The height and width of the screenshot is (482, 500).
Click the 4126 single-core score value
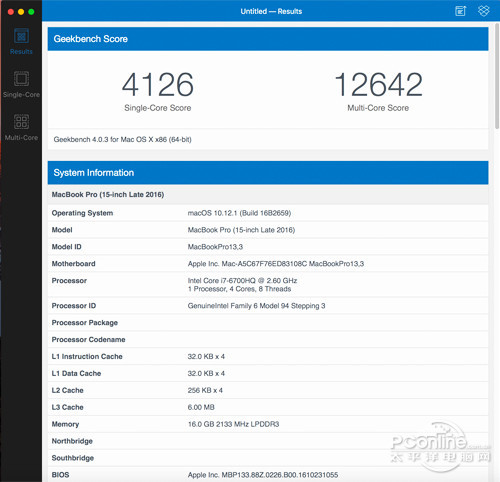click(x=158, y=85)
